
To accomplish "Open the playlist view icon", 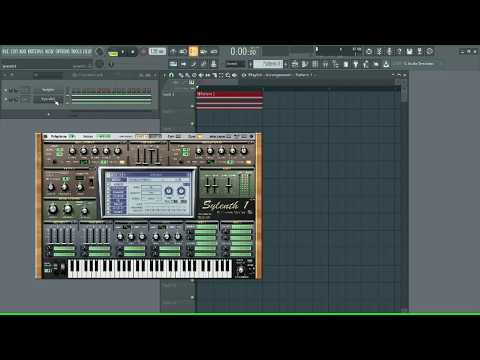I will pyautogui.click(x=295, y=64).
